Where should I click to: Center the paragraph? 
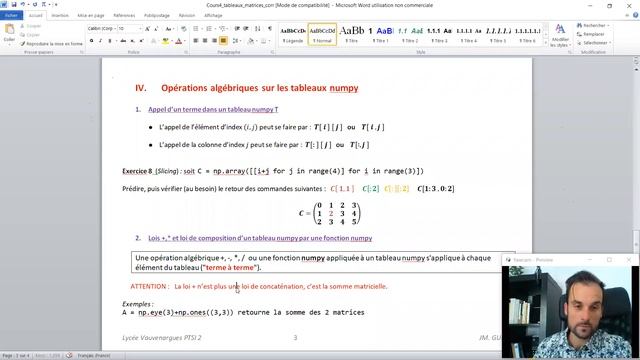pos(205,41)
